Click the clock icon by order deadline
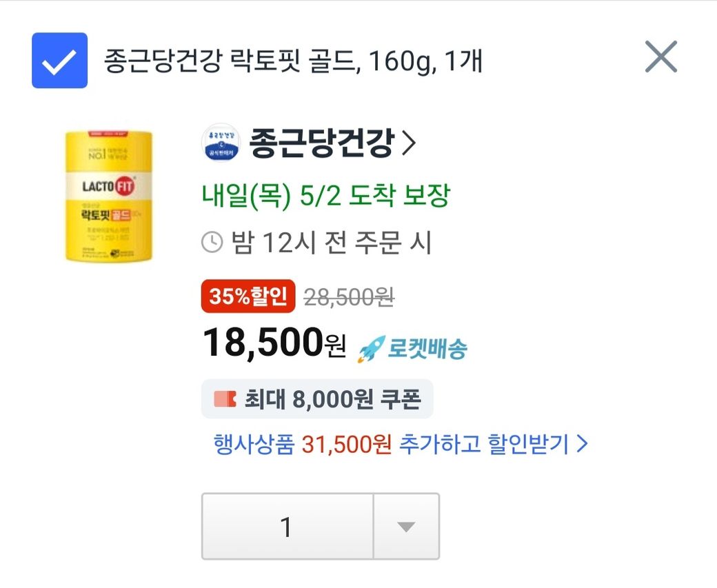 point(212,242)
